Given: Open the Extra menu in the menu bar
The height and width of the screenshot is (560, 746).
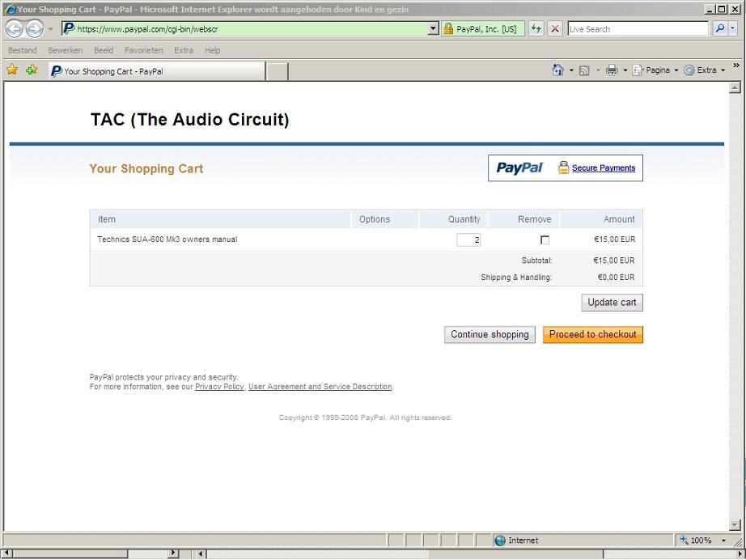Looking at the screenshot, I should tap(184, 50).
